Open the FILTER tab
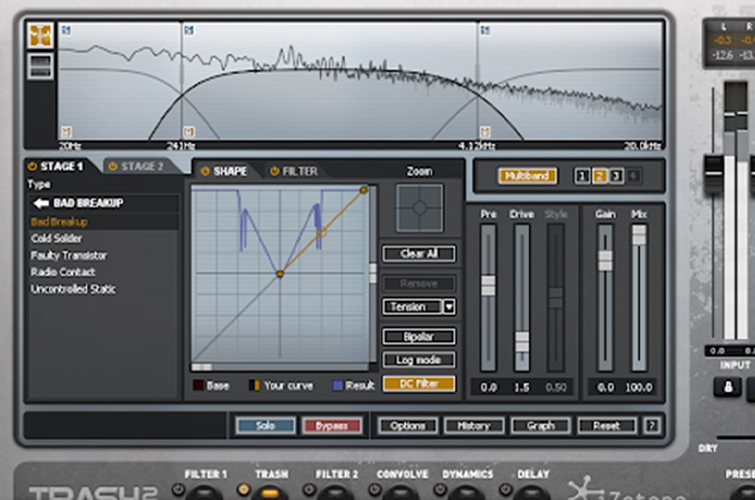The width and height of the screenshot is (755, 500). click(x=299, y=171)
